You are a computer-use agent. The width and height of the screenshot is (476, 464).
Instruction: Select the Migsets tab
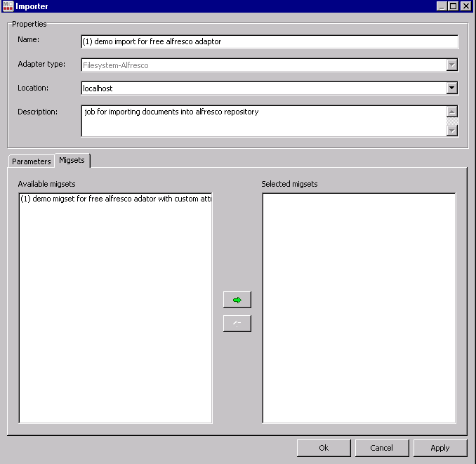[72, 160]
